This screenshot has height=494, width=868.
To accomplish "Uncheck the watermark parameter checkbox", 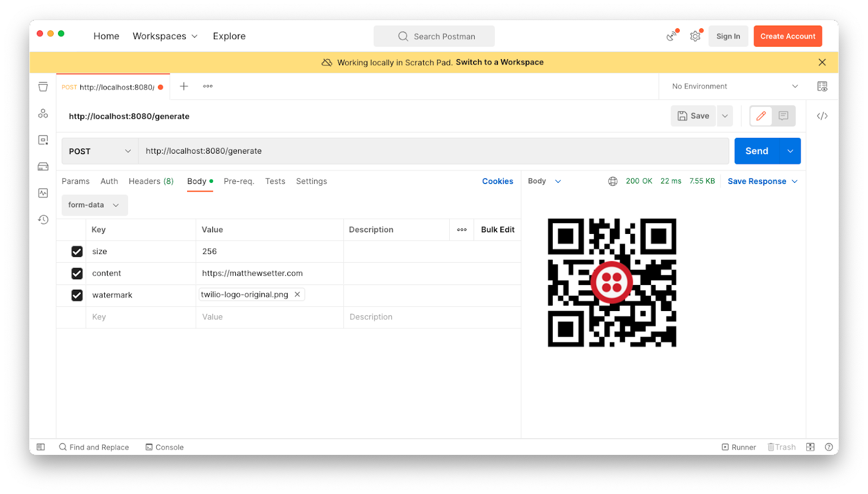I will 77,295.
